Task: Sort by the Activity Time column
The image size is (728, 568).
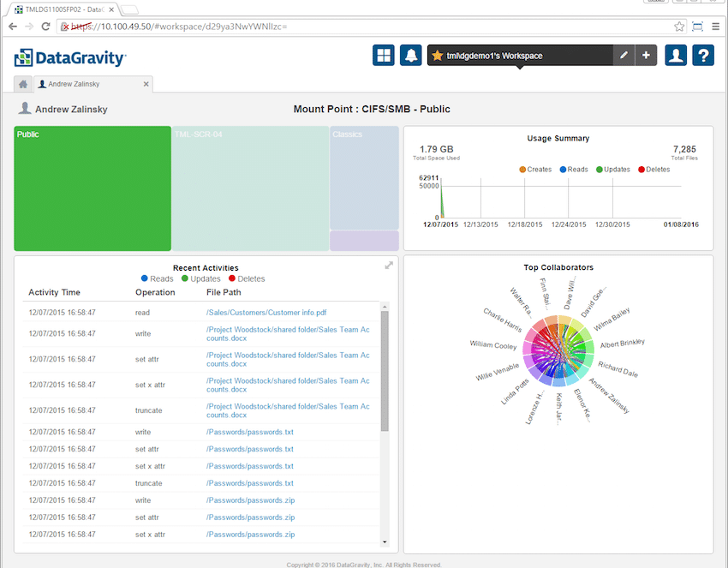Action: [54, 293]
